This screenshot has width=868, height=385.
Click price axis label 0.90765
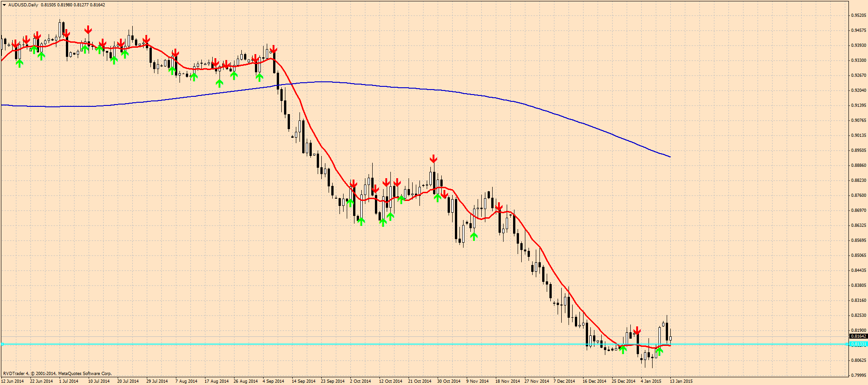click(x=858, y=120)
